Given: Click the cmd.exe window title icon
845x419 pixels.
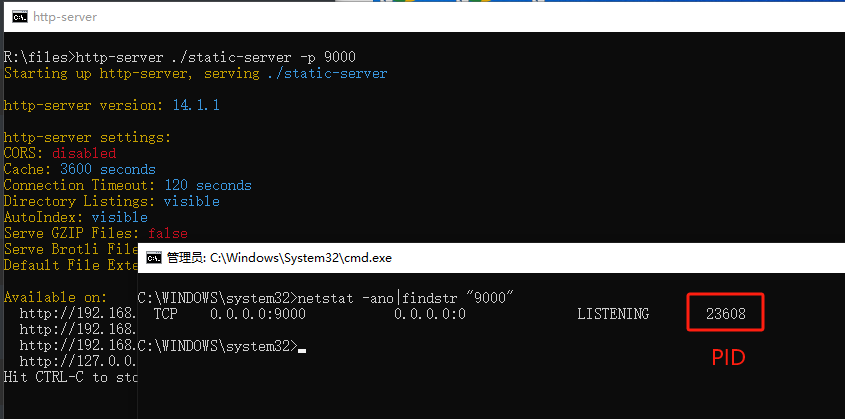Looking at the screenshot, I should pos(154,257).
